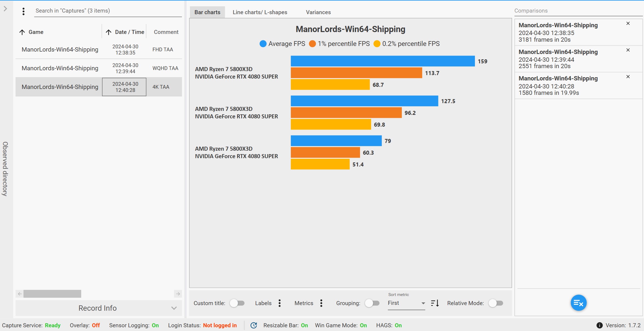Click the comparison entry with 2551 frames in 20s

(579, 59)
